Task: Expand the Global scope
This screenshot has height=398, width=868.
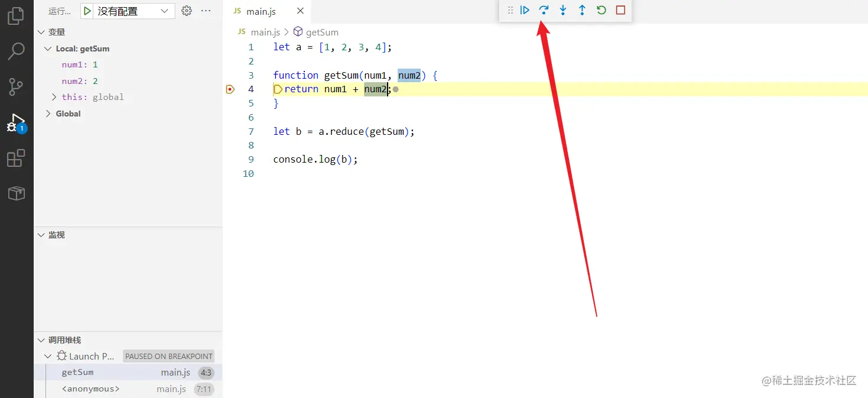Action: [x=48, y=114]
